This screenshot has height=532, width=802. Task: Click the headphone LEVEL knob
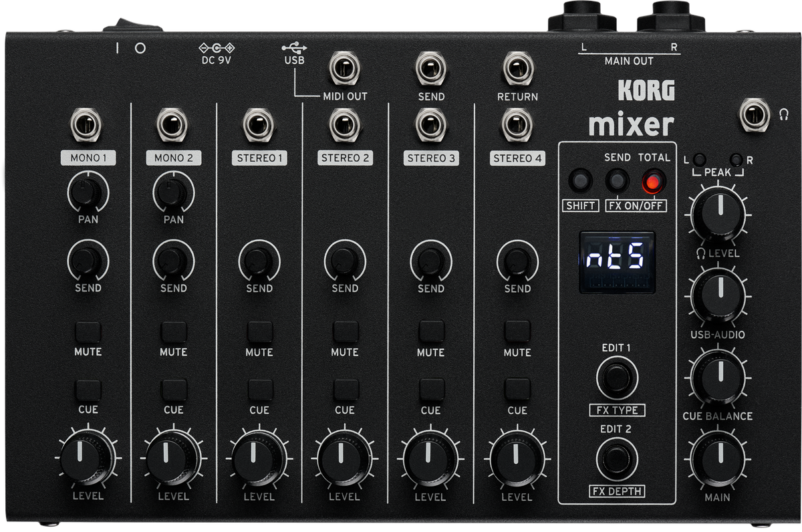719,215
